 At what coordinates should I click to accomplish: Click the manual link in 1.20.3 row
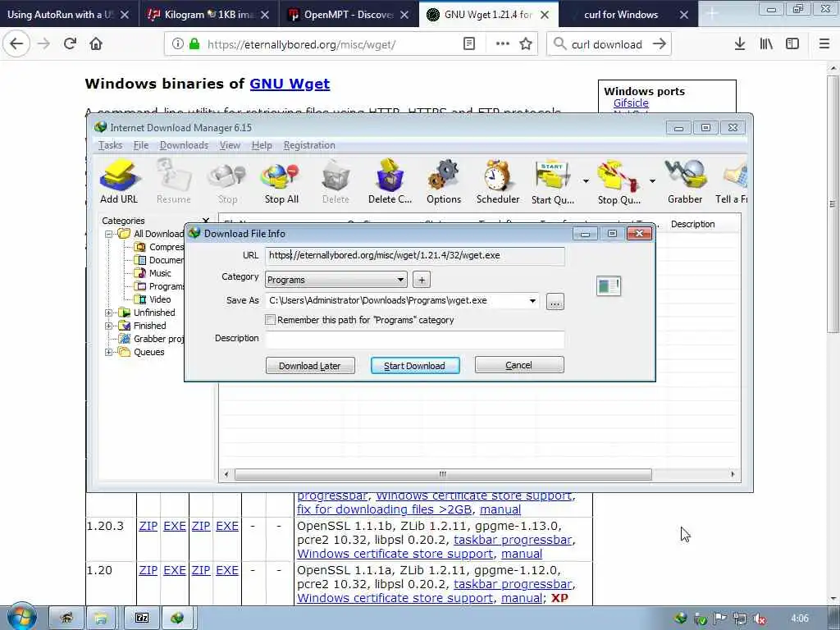point(521,554)
